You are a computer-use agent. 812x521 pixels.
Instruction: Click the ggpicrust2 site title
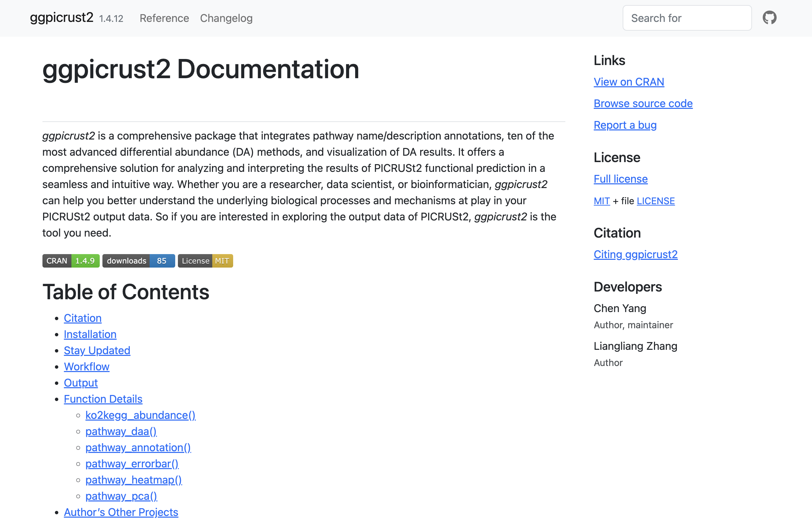pos(62,18)
